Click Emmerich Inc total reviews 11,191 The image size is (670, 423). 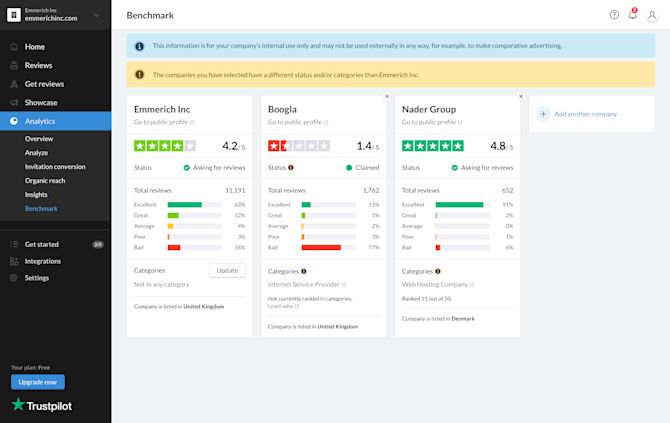235,191
